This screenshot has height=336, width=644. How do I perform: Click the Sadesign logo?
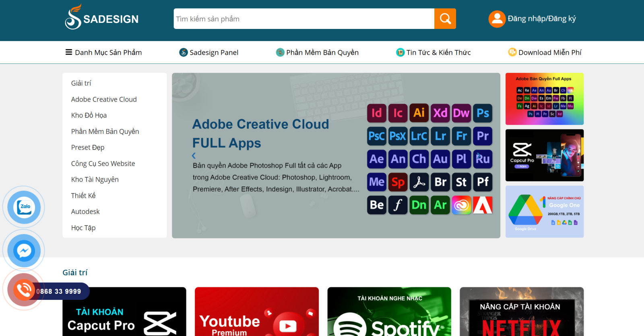pos(102,17)
